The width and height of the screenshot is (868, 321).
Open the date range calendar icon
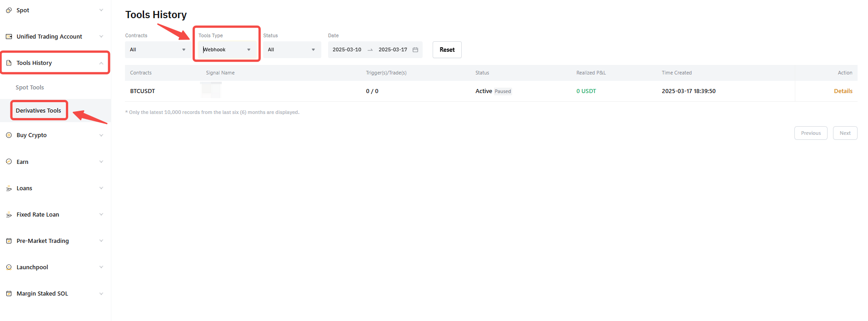pyautogui.click(x=415, y=50)
